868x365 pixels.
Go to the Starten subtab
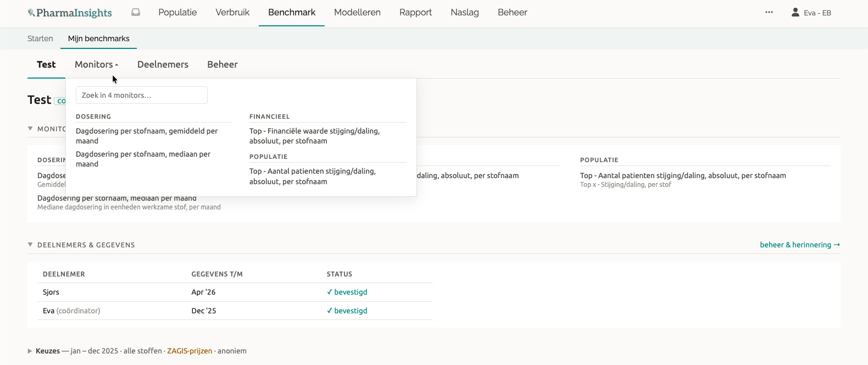point(40,38)
